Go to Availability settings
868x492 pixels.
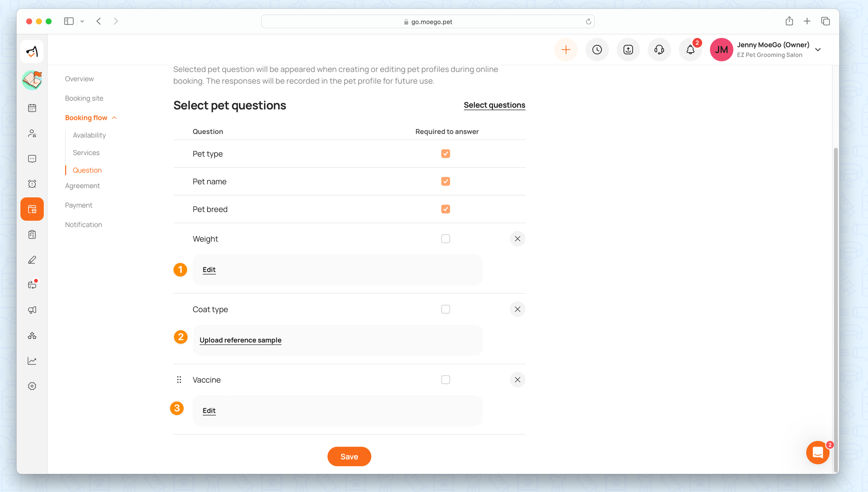pos(89,135)
